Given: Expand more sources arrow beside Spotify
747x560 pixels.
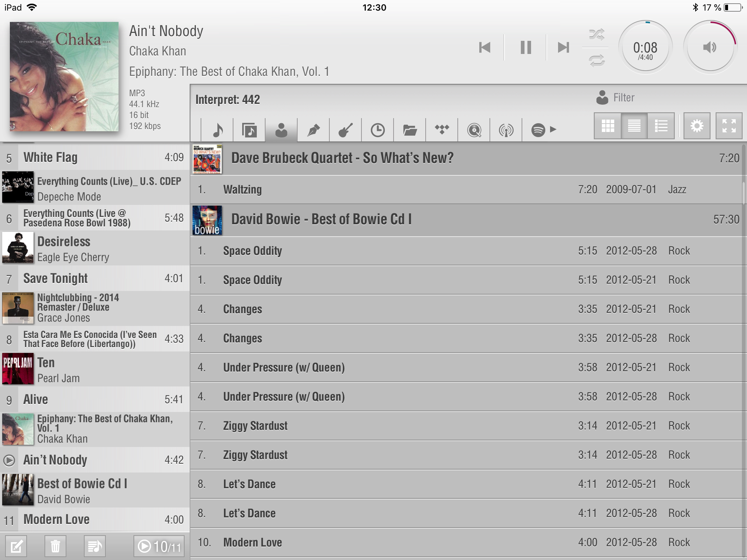Looking at the screenshot, I should [x=553, y=129].
